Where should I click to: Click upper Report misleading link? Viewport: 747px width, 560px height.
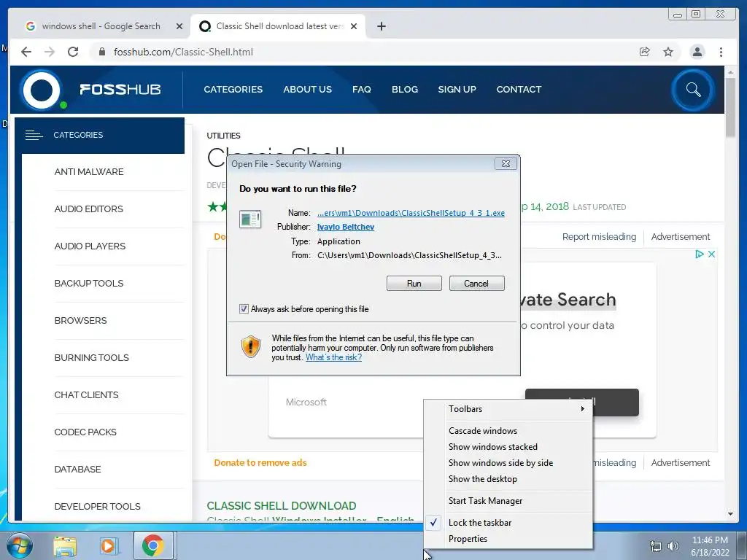click(599, 237)
